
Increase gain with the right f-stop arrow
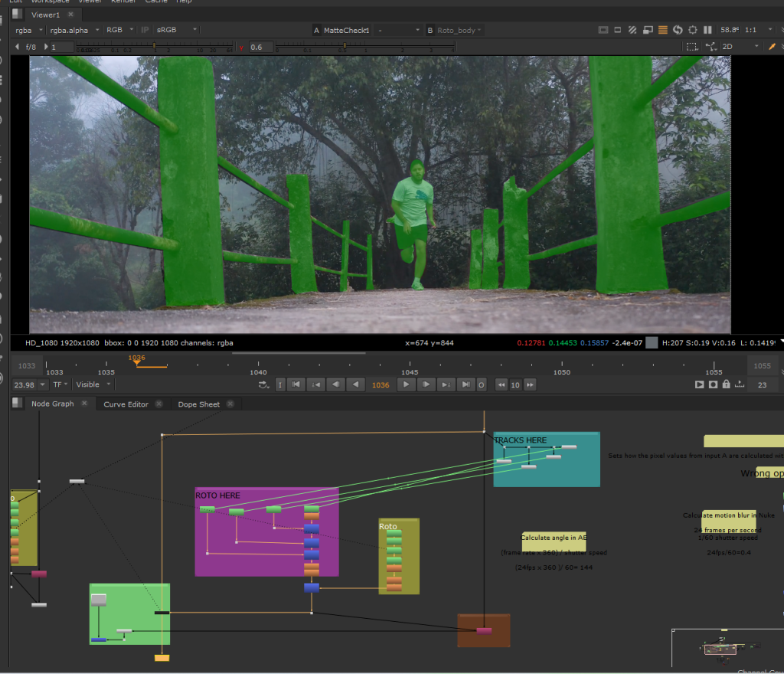(x=46, y=47)
